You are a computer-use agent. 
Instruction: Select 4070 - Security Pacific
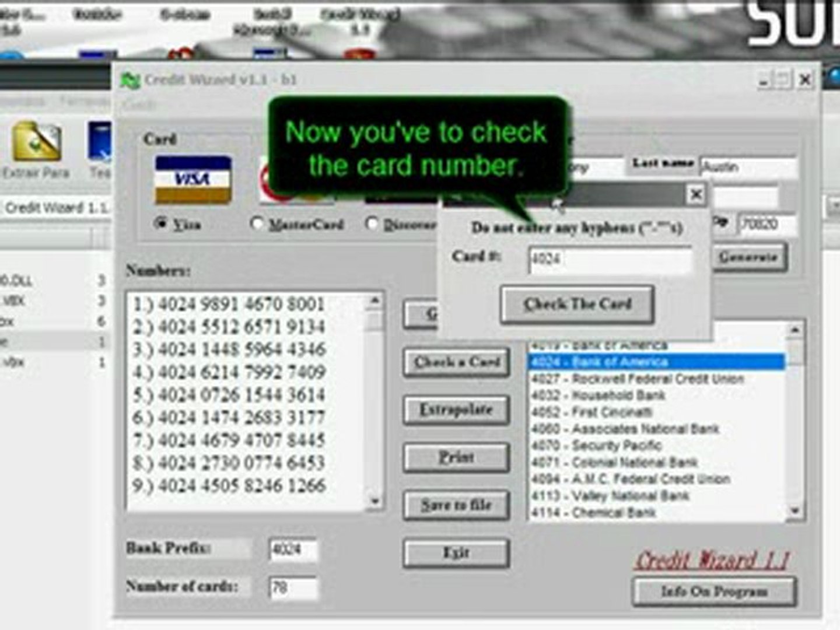(x=656, y=446)
